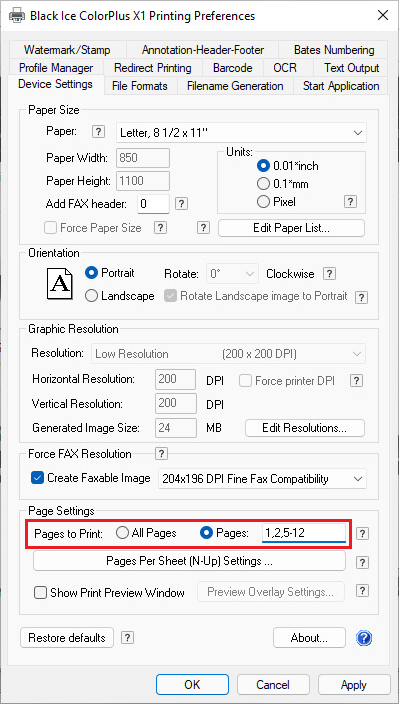The image size is (399, 704).
Task: Open help icon next to Restore defaults
Action: click(128, 637)
